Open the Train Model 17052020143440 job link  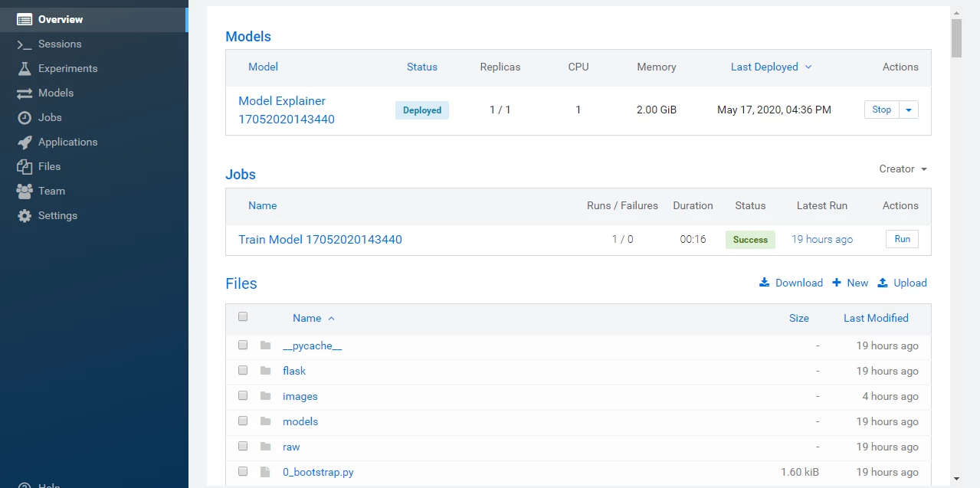point(320,239)
